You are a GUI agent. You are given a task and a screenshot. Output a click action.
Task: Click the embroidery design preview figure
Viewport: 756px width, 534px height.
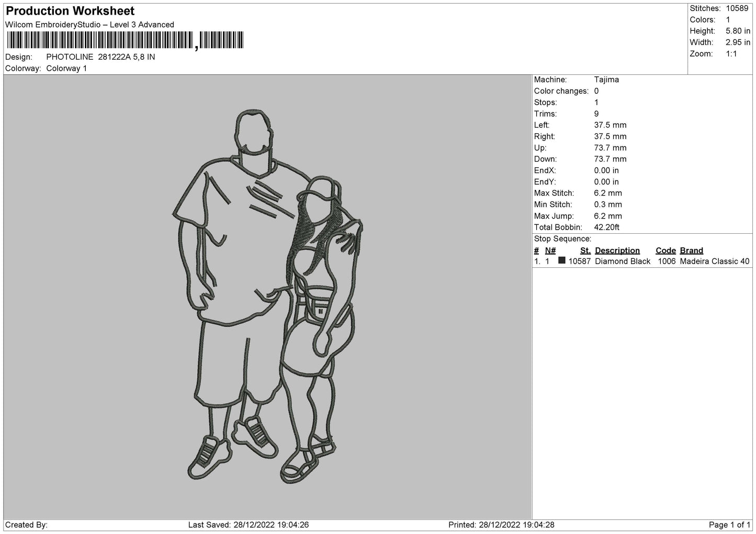268,296
